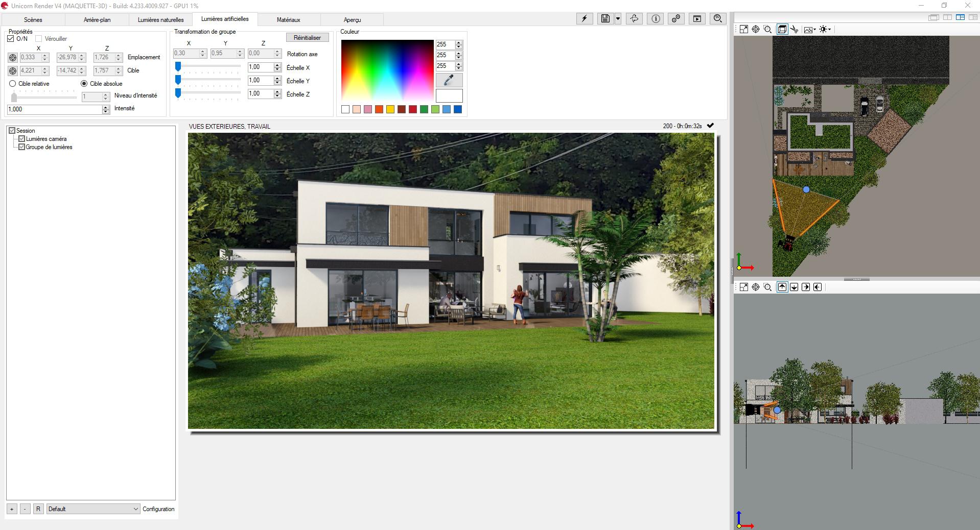Select the yellow color swatch

[390, 109]
